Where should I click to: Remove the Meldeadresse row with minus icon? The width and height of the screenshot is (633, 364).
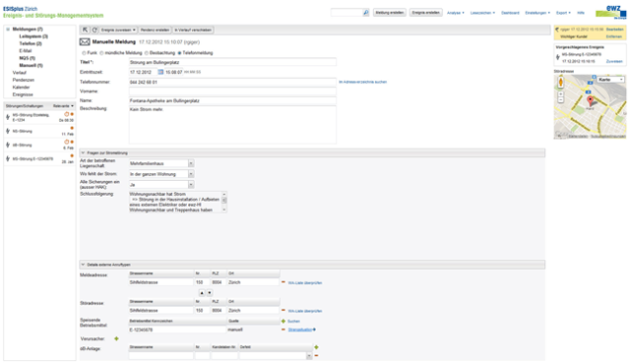283,282
